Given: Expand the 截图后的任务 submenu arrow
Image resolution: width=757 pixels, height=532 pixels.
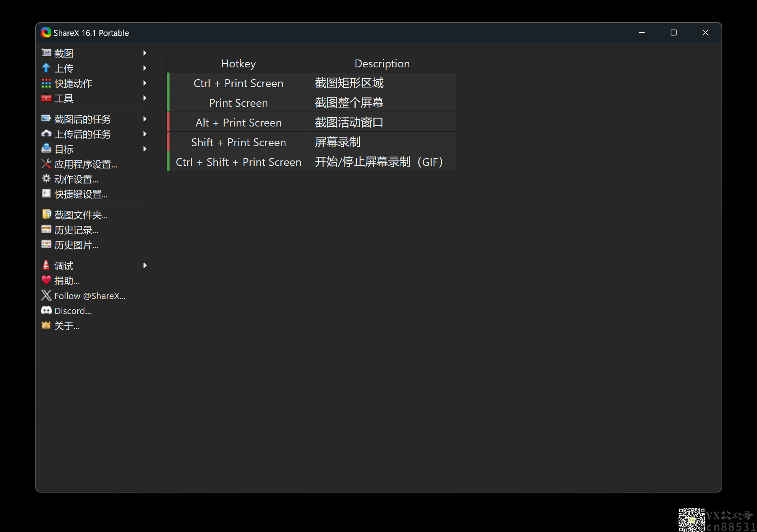Looking at the screenshot, I should click(x=145, y=119).
